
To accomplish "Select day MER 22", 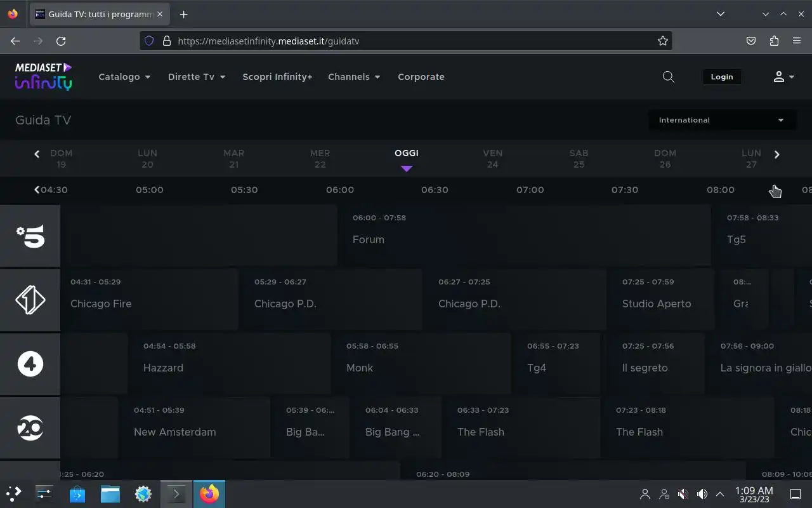I will click(320, 159).
